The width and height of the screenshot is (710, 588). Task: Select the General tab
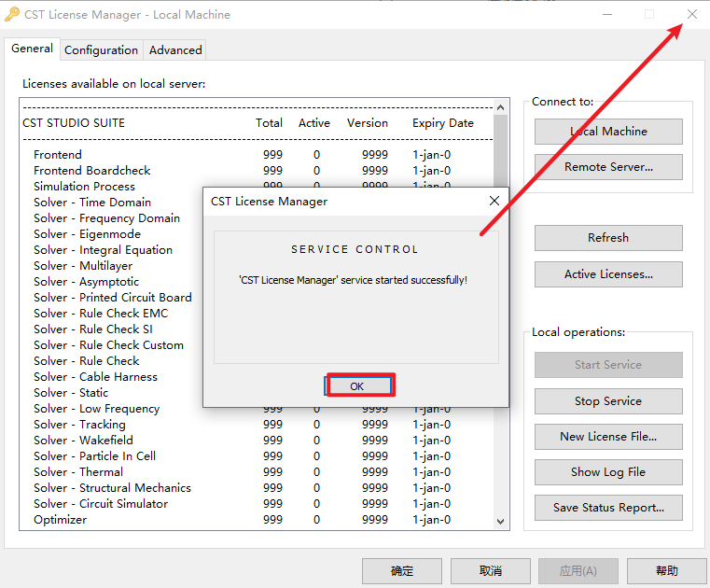(x=32, y=49)
